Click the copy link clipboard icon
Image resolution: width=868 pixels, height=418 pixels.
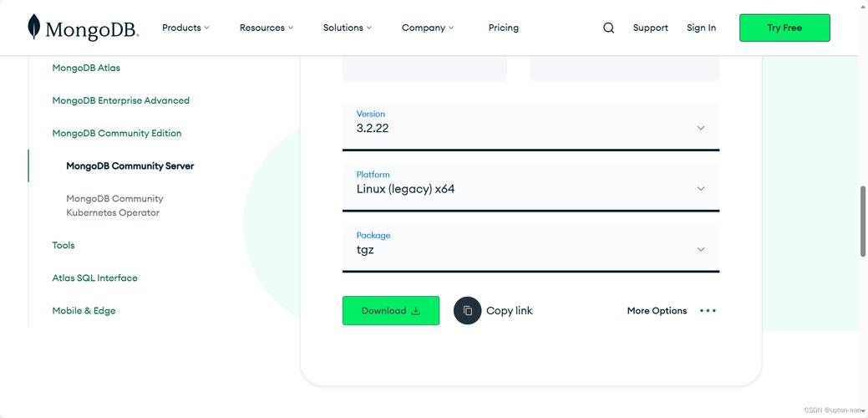tap(467, 311)
